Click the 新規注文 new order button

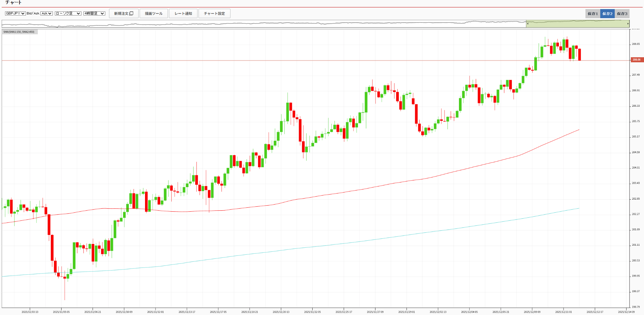pyautogui.click(x=123, y=13)
